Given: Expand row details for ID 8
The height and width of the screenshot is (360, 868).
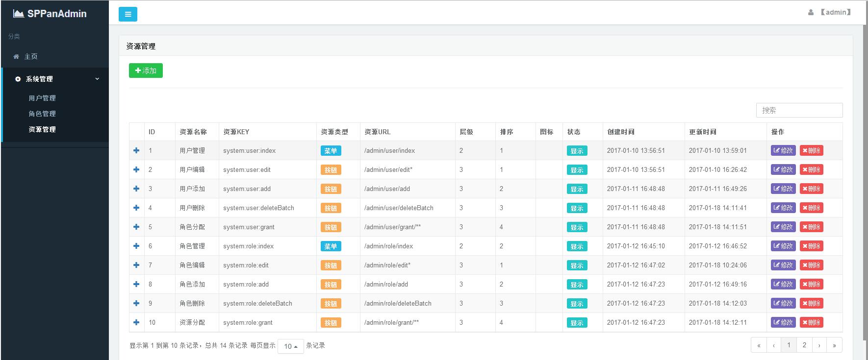Looking at the screenshot, I should (x=136, y=284).
